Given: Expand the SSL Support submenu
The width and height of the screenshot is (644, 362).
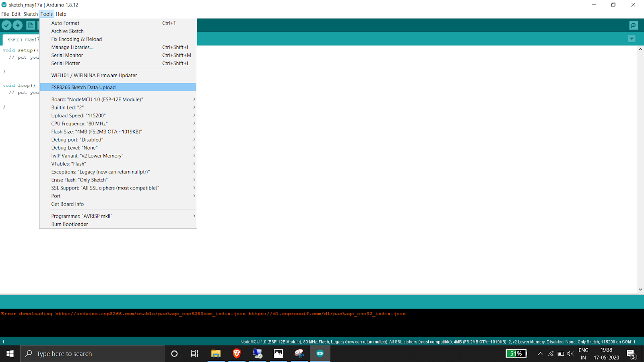Looking at the screenshot, I should (118, 188).
